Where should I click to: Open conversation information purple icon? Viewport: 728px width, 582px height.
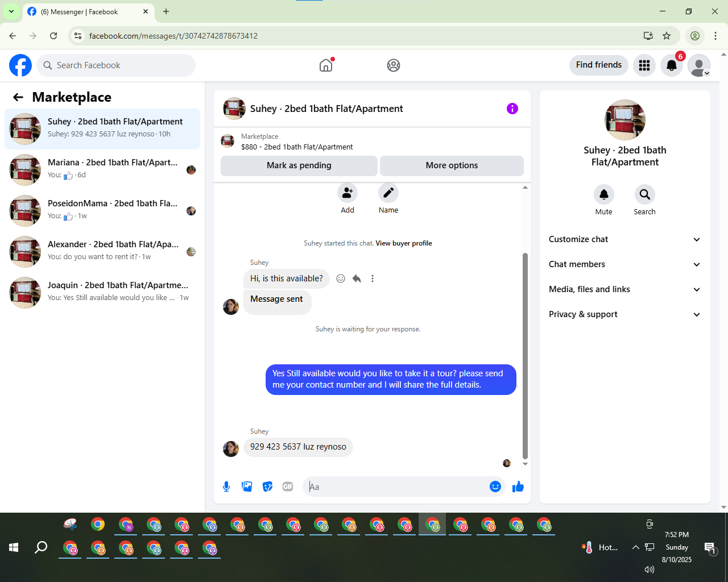512,109
